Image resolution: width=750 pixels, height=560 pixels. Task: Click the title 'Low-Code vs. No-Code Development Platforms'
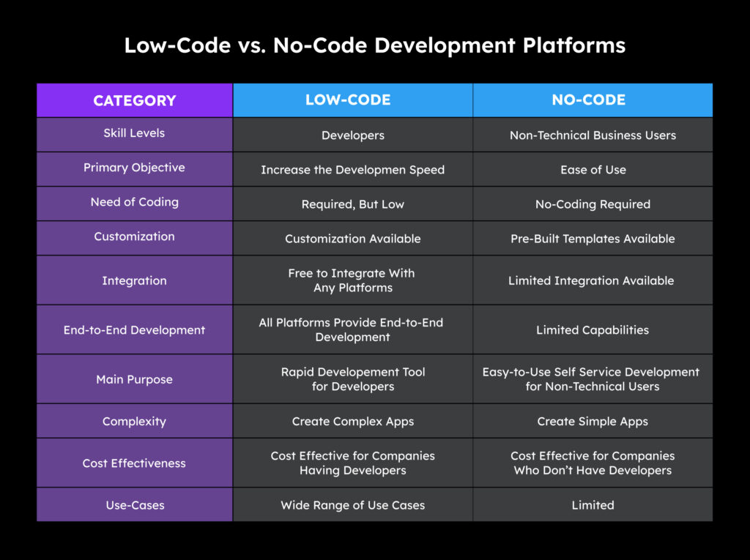[374, 46]
